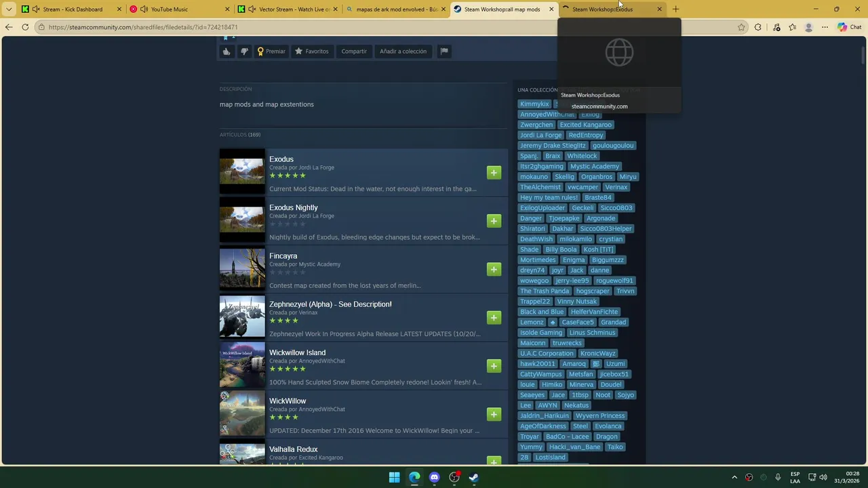Switch to the mapas de ark mod tab
868x488 pixels.
(x=396, y=9)
